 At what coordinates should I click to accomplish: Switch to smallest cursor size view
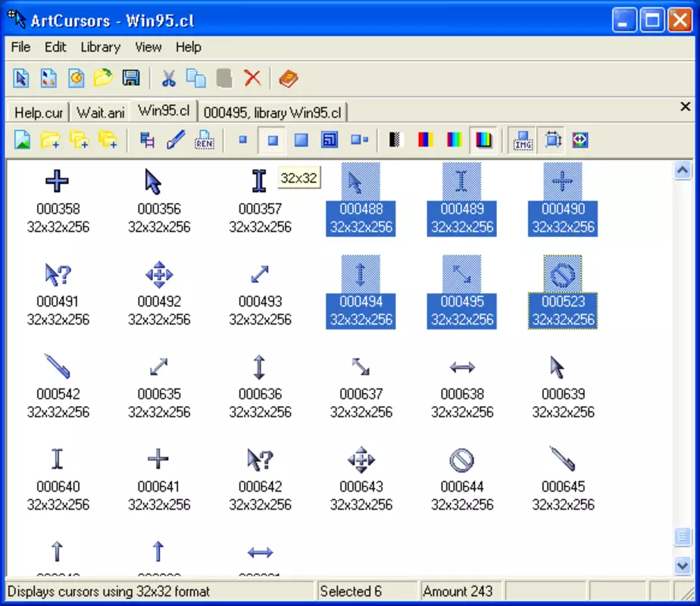click(243, 140)
